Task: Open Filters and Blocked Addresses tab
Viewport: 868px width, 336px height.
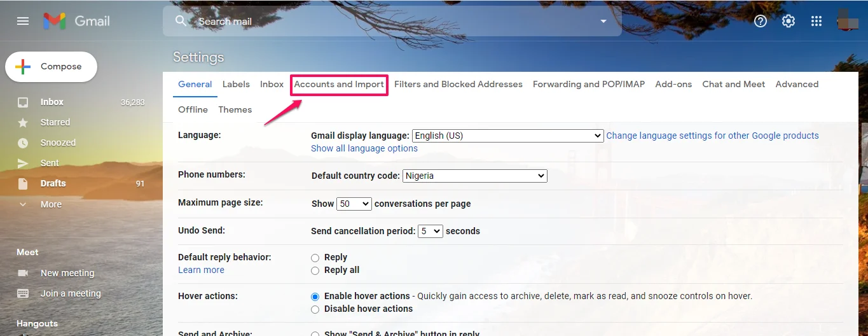Action: click(x=458, y=84)
